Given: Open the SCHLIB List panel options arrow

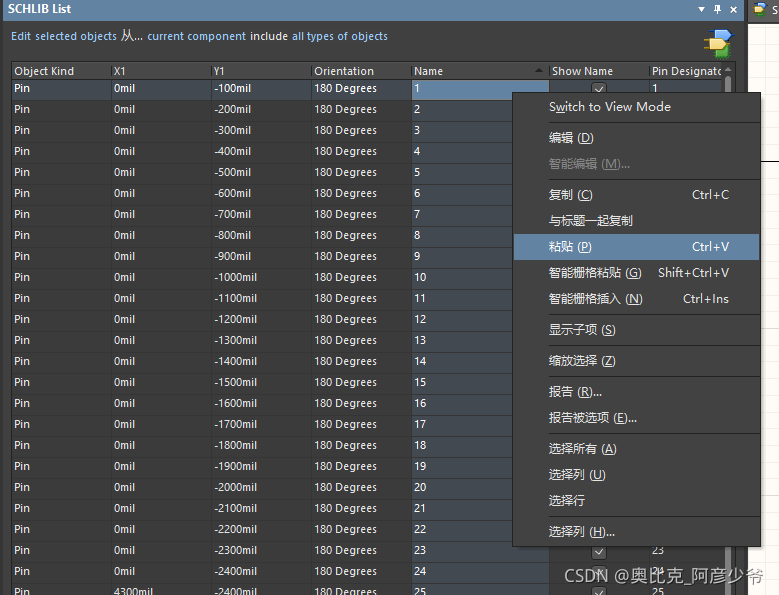Looking at the screenshot, I should tap(701, 9).
